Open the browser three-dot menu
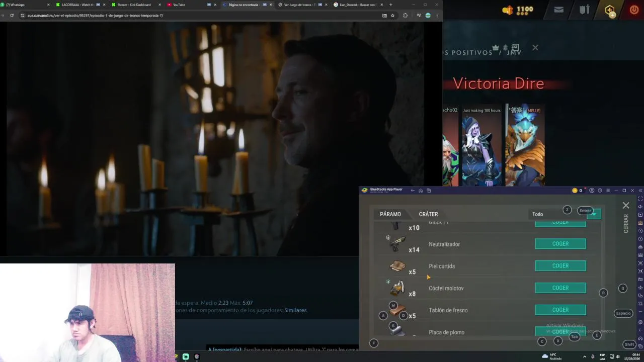The height and width of the screenshot is (362, 644). pyautogui.click(x=437, y=16)
